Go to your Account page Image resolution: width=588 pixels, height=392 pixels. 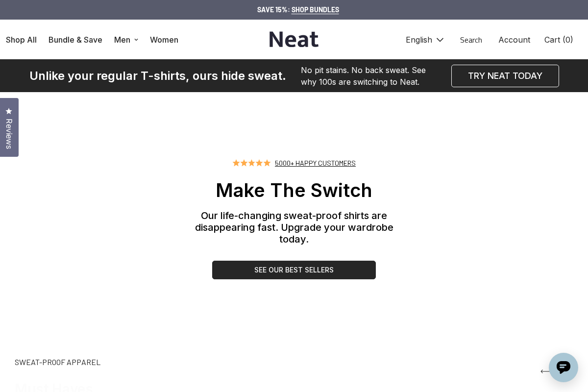[x=514, y=40]
